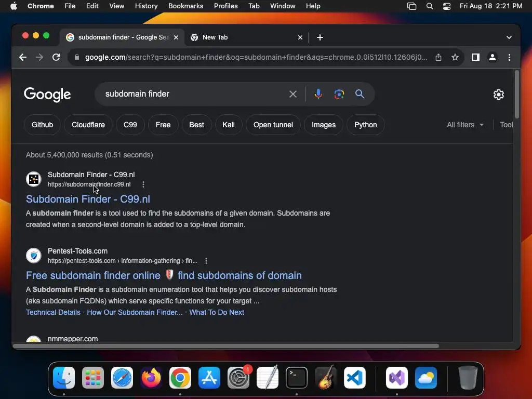Screen dimensions: 532x399
Task: Share this page via share icon
Action: [438, 57]
